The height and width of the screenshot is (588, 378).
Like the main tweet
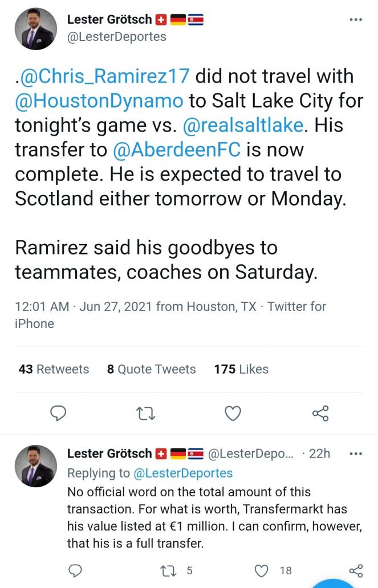tap(233, 413)
